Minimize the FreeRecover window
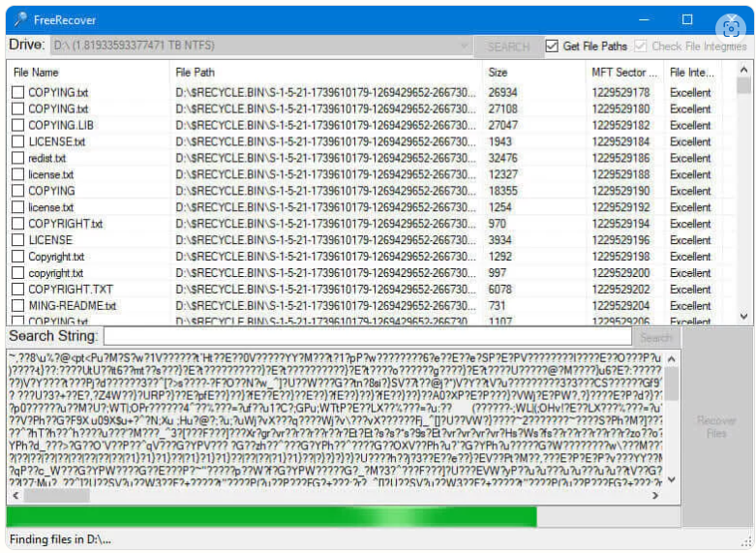 pyautogui.click(x=644, y=19)
